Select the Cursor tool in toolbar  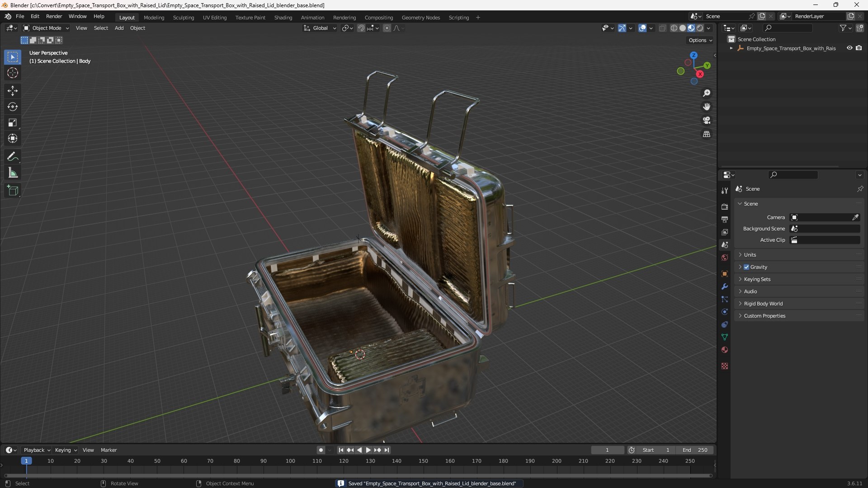[13, 73]
